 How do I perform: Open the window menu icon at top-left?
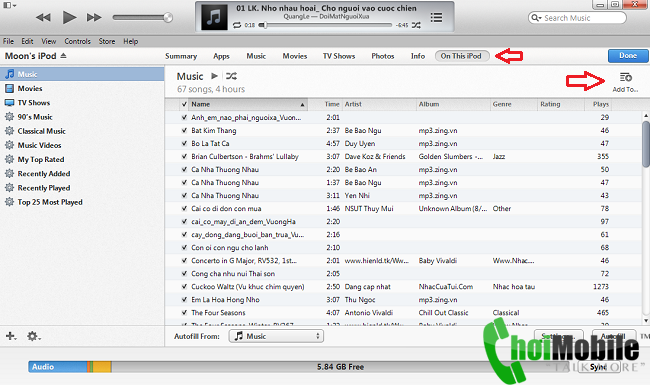[x=10, y=5]
